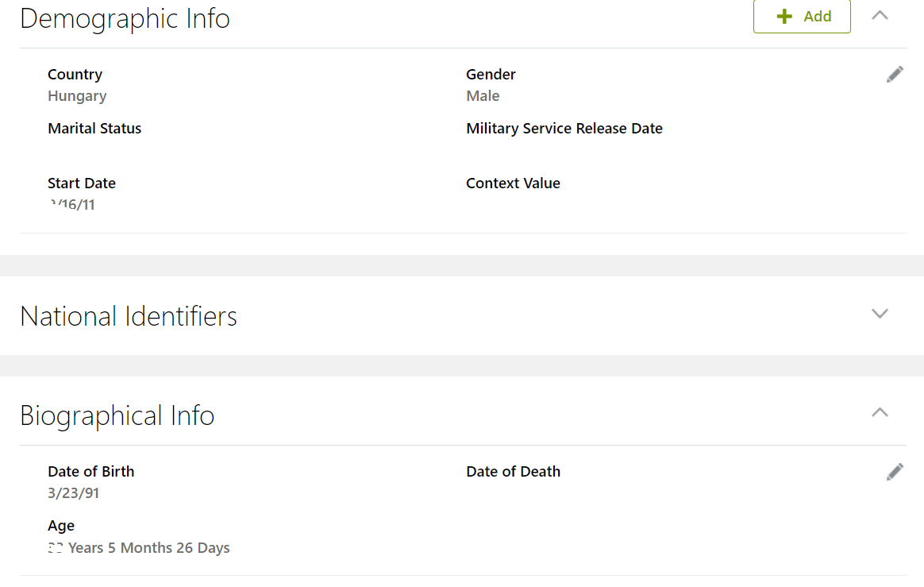The image size is (924, 587).
Task: Select the edit icon for Demographic Info
Action: 895,73
